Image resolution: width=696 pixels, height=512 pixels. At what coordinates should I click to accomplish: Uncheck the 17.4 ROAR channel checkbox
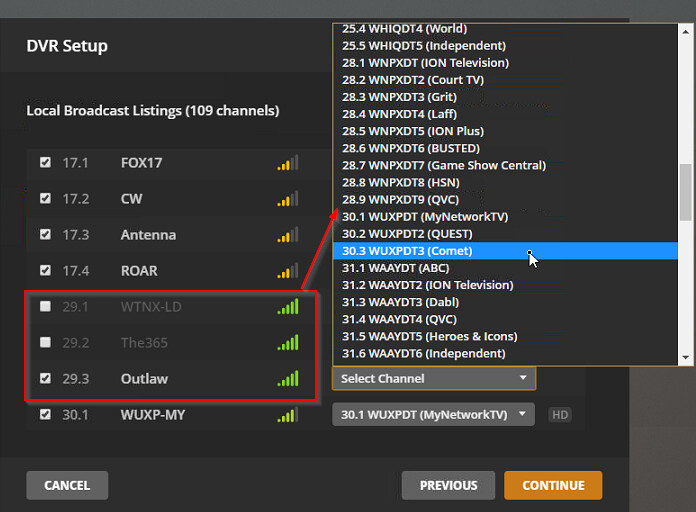point(45,270)
